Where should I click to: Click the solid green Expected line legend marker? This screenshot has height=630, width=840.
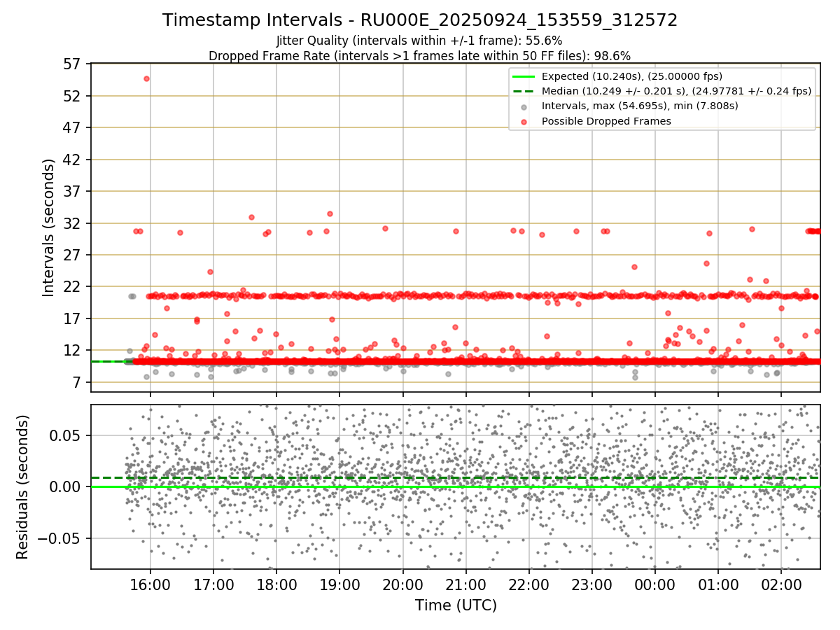(x=524, y=76)
